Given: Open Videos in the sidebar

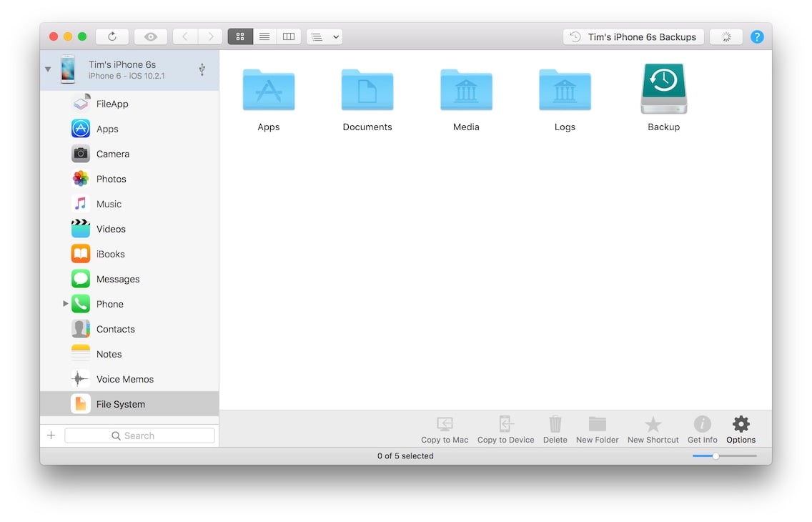Looking at the screenshot, I should point(129,229).
